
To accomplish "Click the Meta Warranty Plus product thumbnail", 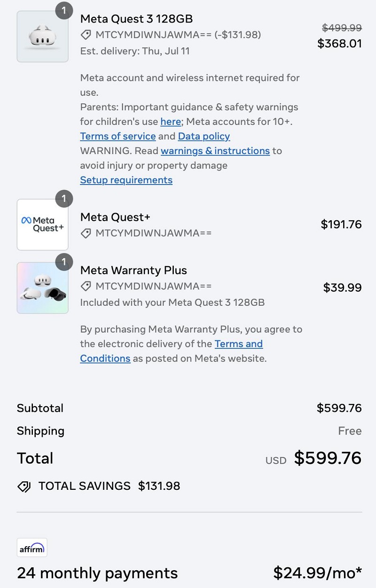I will pyautogui.click(x=42, y=288).
